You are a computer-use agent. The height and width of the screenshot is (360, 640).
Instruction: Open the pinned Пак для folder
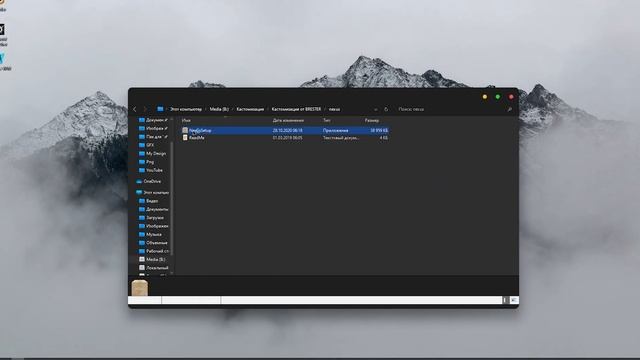153,137
